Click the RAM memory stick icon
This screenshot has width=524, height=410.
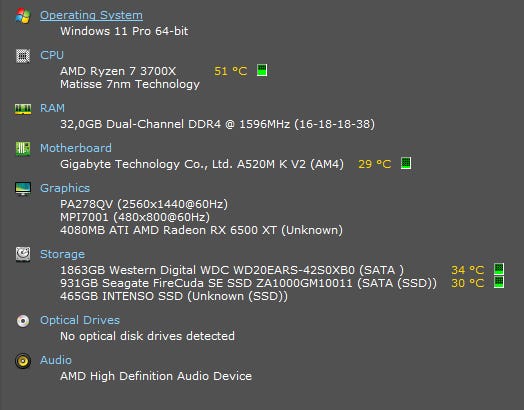pyautogui.click(x=23, y=109)
